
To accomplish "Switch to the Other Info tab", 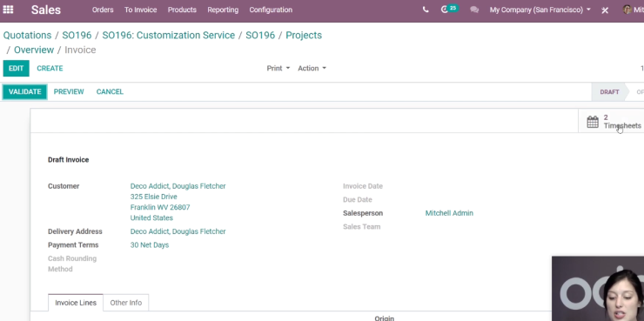I will pos(125,303).
